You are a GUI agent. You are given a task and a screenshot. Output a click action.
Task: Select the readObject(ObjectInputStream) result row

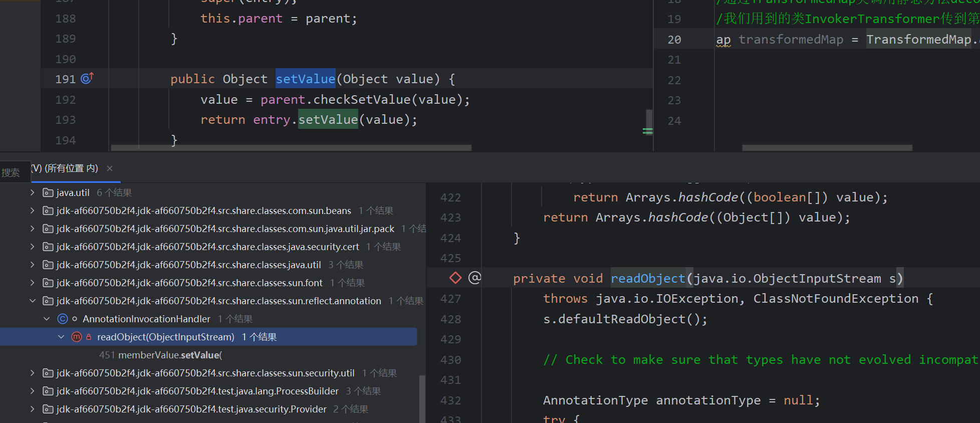coord(208,337)
